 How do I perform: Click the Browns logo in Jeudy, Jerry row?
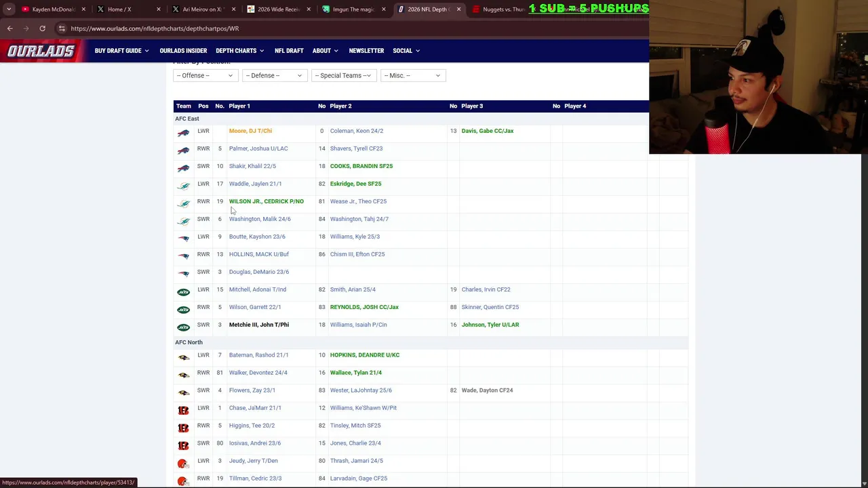tap(183, 464)
